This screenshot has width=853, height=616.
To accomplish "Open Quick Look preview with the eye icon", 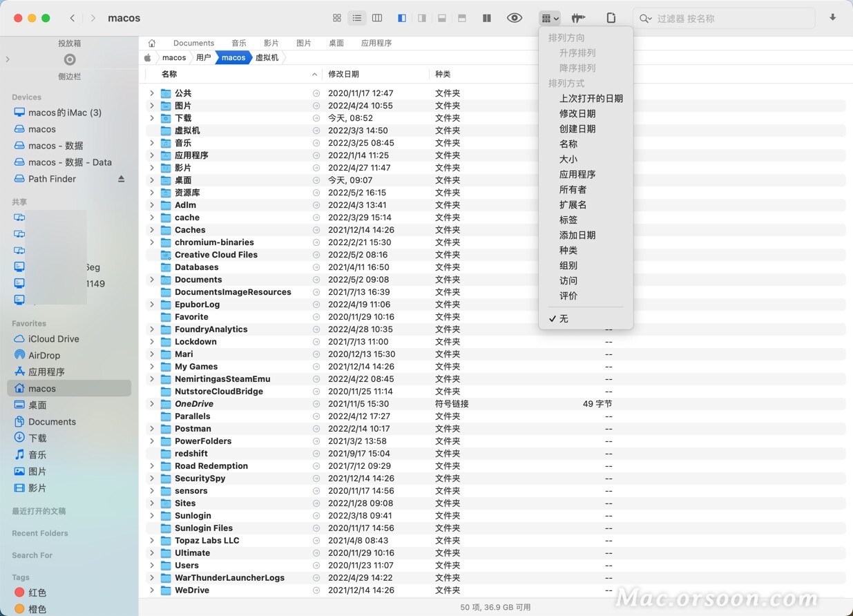I will click(x=515, y=18).
